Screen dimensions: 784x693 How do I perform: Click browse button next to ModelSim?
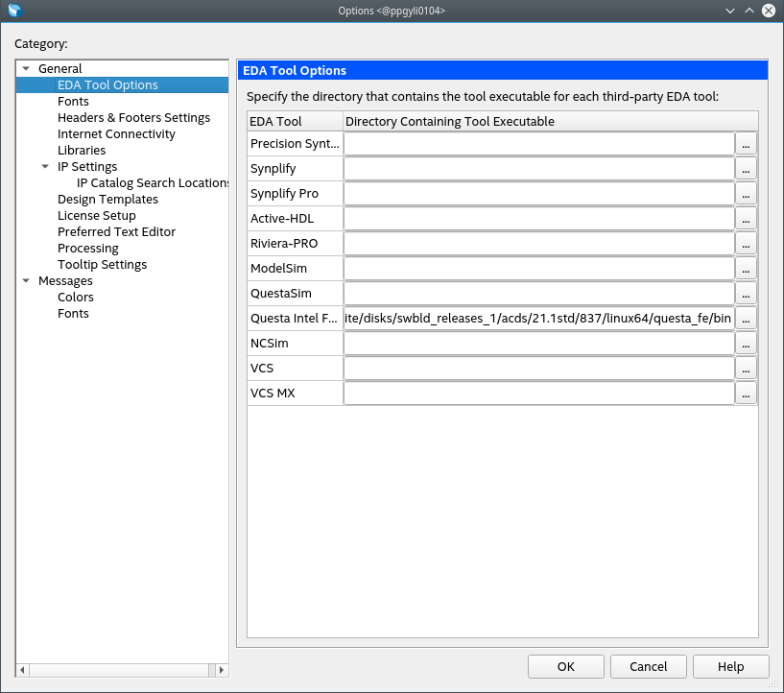tap(746, 268)
